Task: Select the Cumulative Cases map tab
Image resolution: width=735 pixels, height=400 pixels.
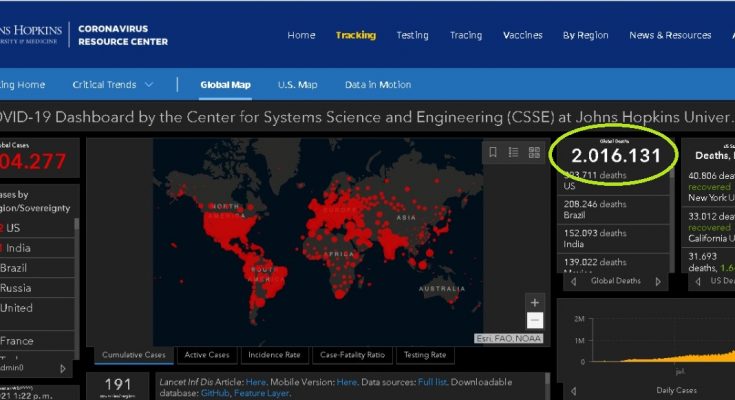Action: [134, 355]
